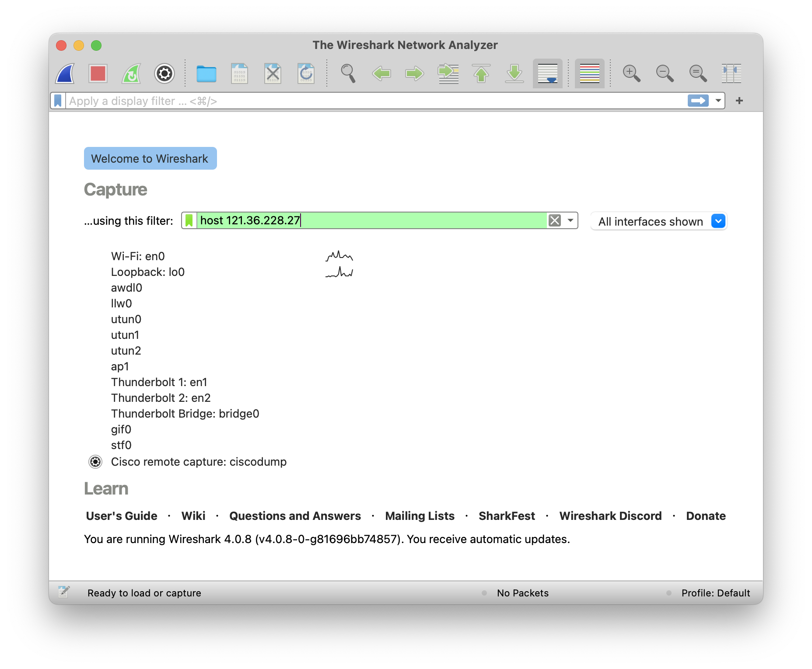This screenshot has height=669, width=812.
Task: Go to a specified packet
Action: click(x=448, y=73)
